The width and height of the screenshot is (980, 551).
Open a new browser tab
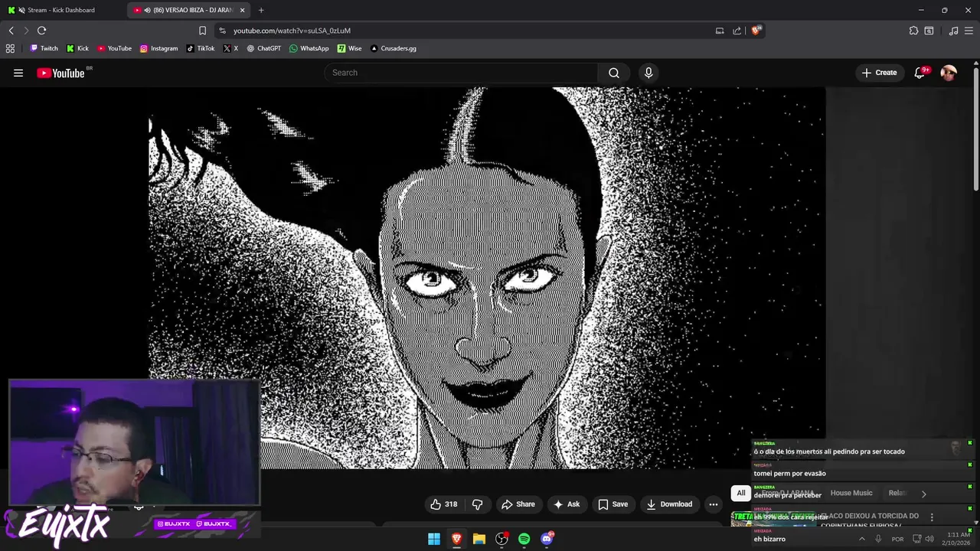pos(261,10)
